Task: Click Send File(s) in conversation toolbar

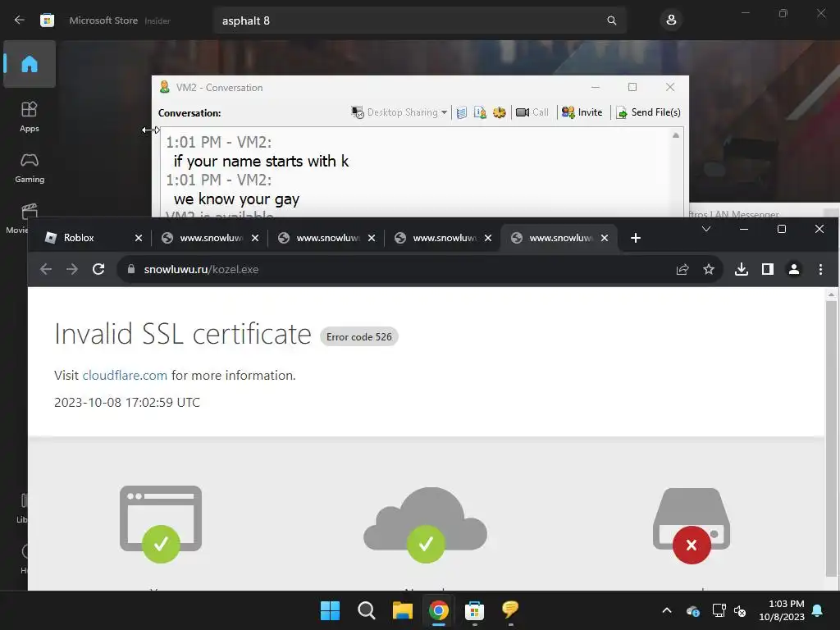Action: pyautogui.click(x=648, y=112)
